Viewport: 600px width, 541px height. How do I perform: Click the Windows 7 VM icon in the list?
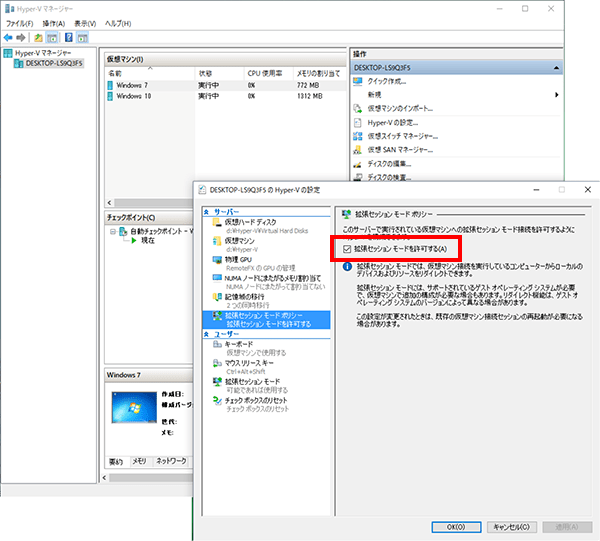(x=110, y=85)
